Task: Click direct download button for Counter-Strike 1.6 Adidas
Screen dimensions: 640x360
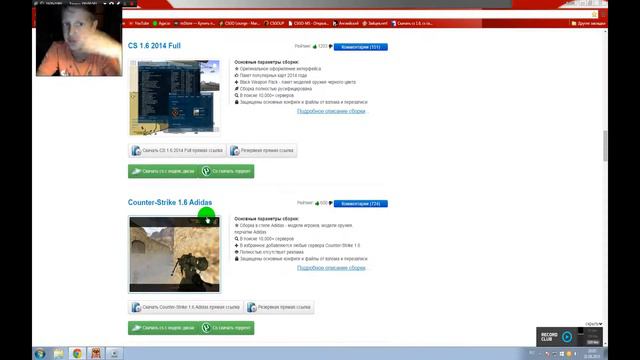Action: pyautogui.click(x=186, y=307)
